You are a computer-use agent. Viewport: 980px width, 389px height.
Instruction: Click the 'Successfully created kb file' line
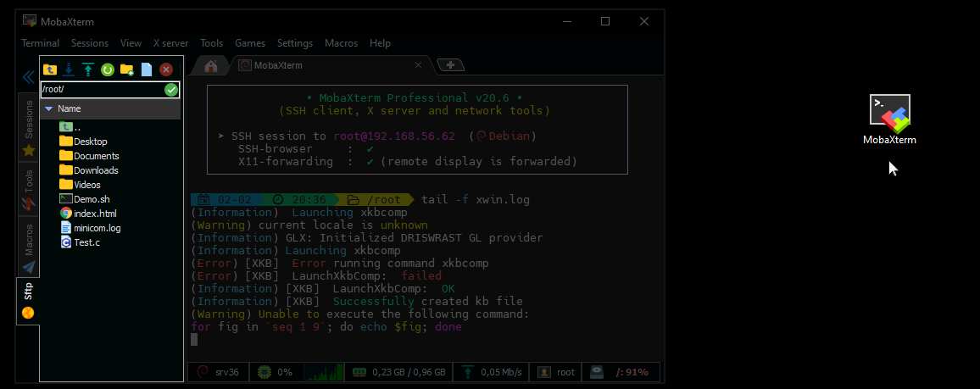click(356, 302)
